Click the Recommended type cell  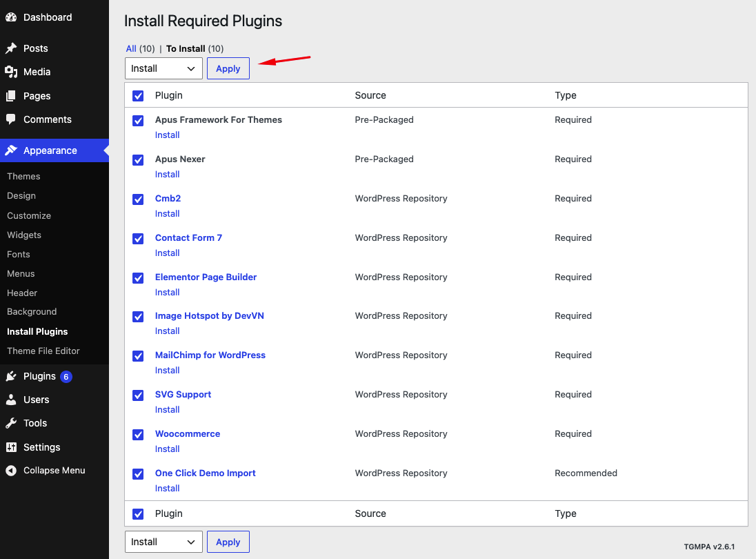[586, 473]
